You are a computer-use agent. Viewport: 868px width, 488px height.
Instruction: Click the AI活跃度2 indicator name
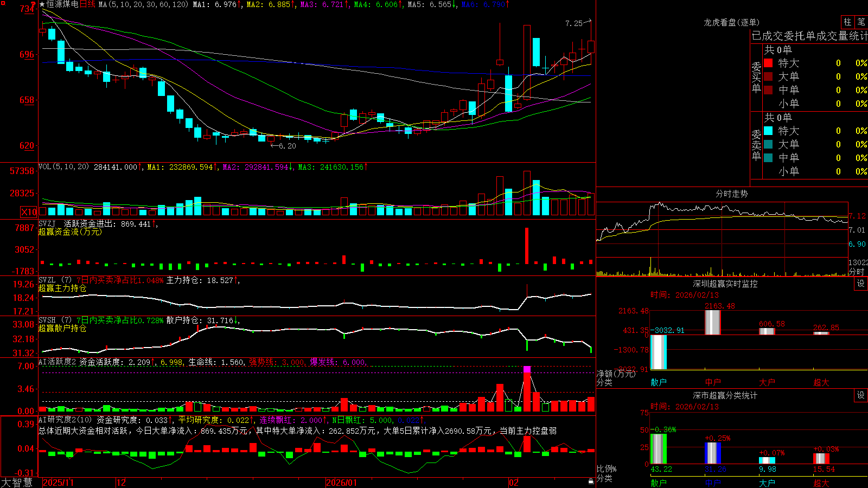[58, 362]
